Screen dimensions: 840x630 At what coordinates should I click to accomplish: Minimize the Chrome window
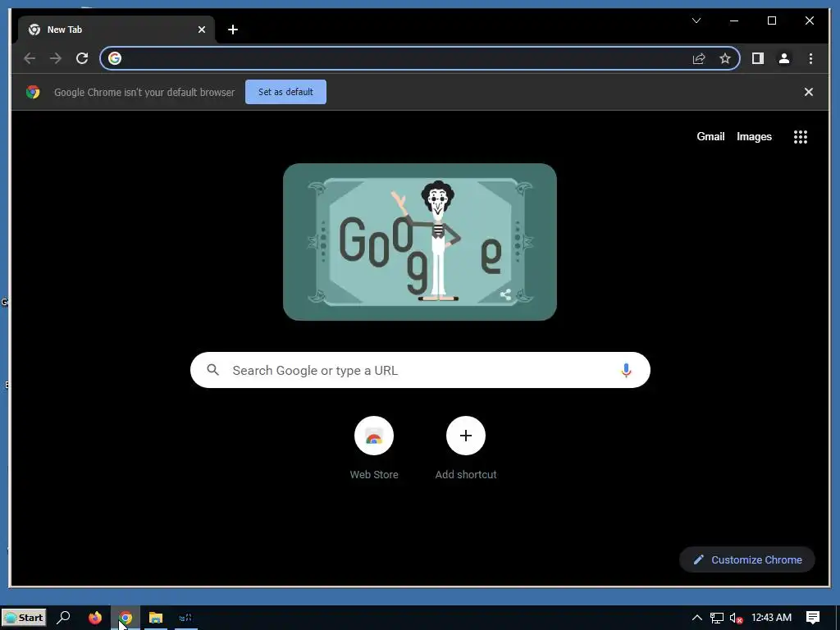coord(734,21)
